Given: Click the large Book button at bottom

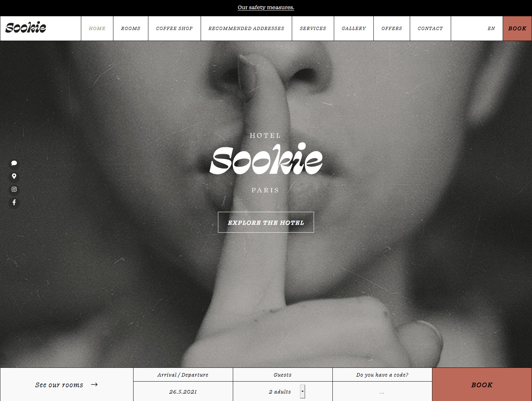Looking at the screenshot, I should tap(482, 385).
